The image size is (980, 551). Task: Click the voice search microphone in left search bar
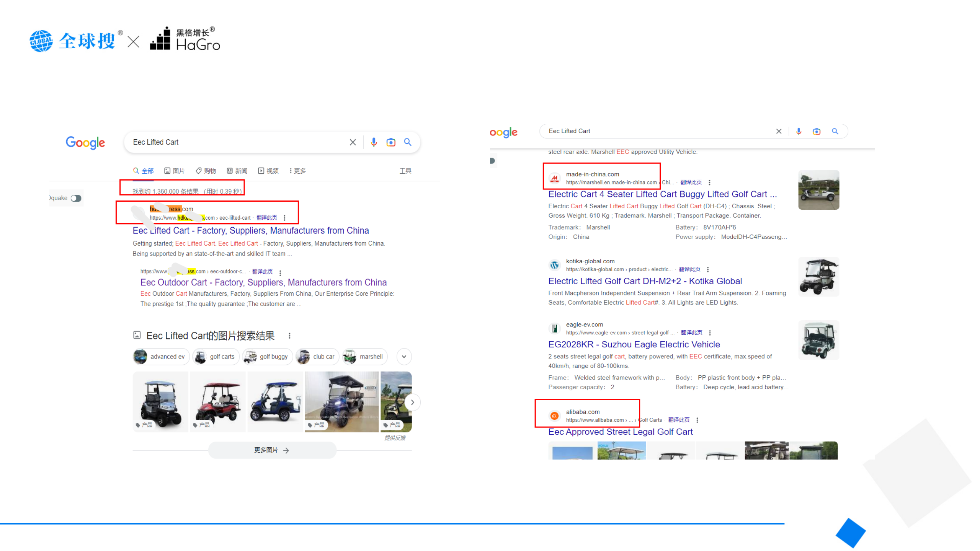(x=374, y=142)
